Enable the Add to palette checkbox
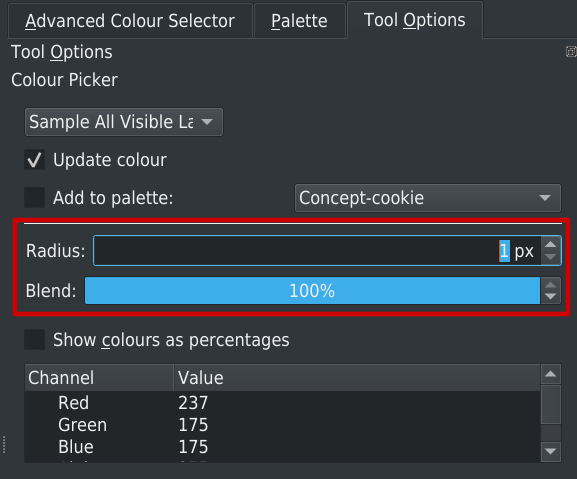Image resolution: width=577 pixels, height=479 pixels. [35, 198]
